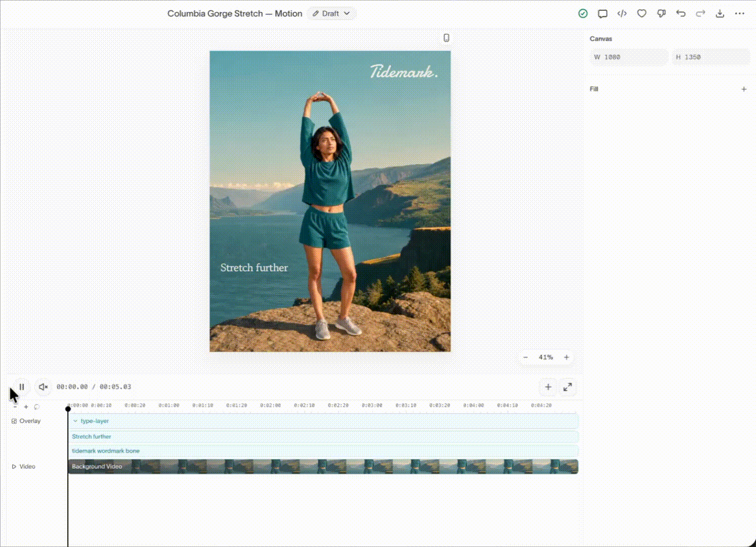Open the three-dot more options menu
Screen dimensions: 756x547
tap(740, 14)
